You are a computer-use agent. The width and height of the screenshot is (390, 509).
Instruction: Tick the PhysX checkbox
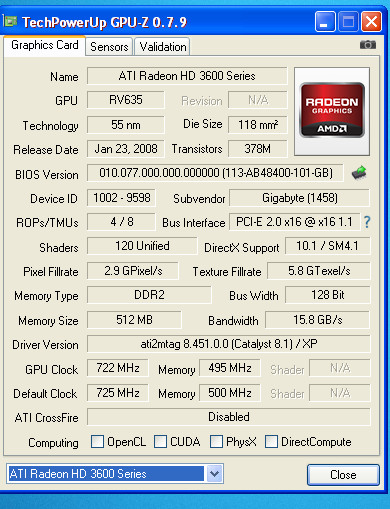coord(216,442)
